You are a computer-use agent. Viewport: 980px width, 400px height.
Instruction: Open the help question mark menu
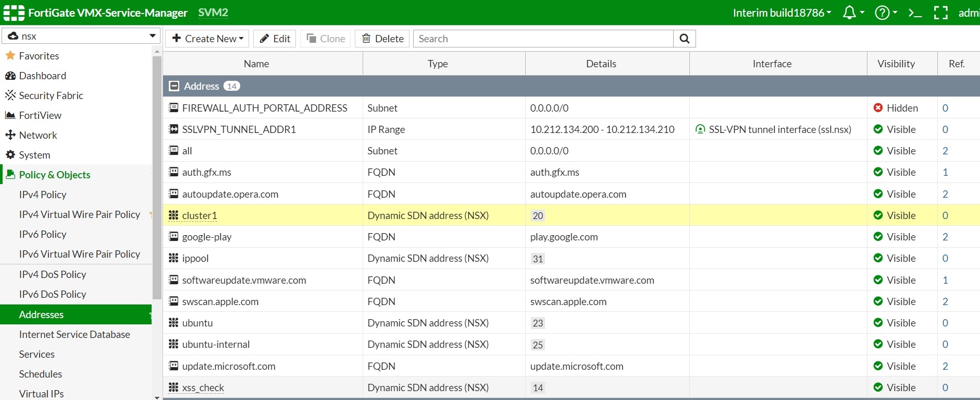(882, 13)
